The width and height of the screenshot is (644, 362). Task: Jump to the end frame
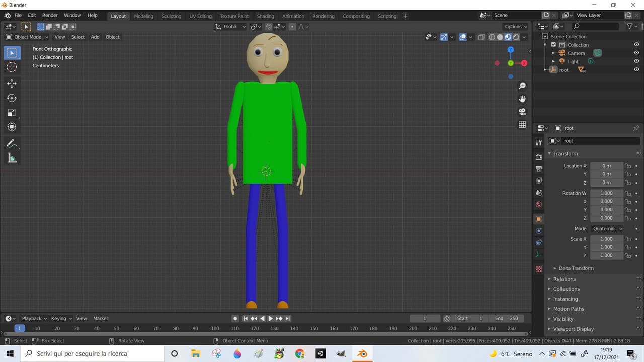pyautogui.click(x=287, y=318)
